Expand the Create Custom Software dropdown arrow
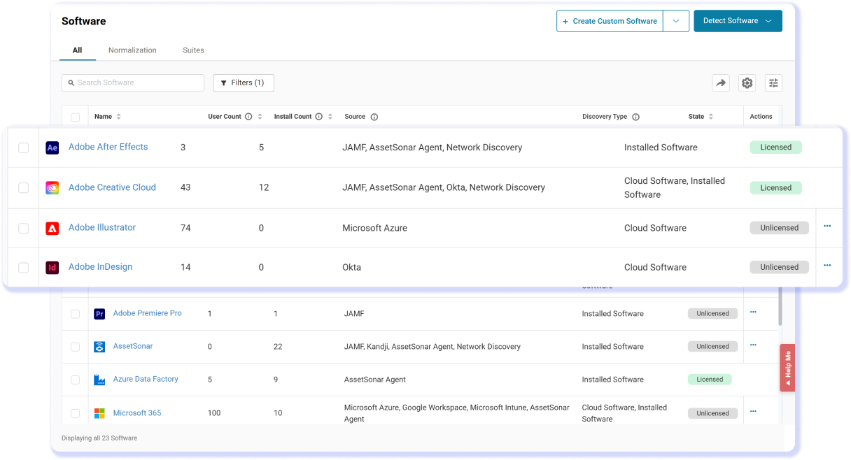 click(x=676, y=21)
